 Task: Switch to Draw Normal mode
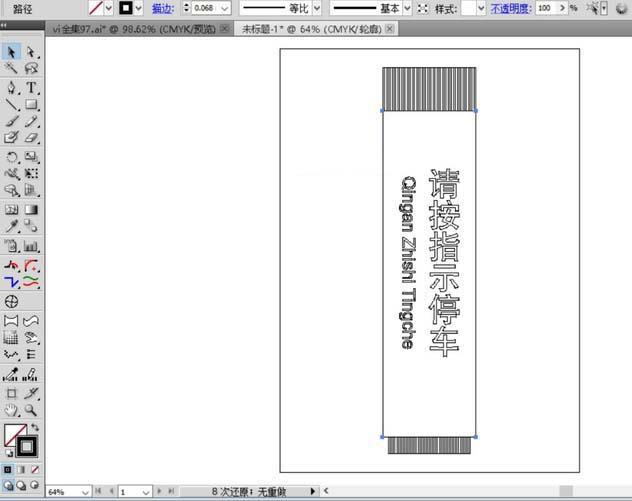pyautogui.click(x=8, y=485)
